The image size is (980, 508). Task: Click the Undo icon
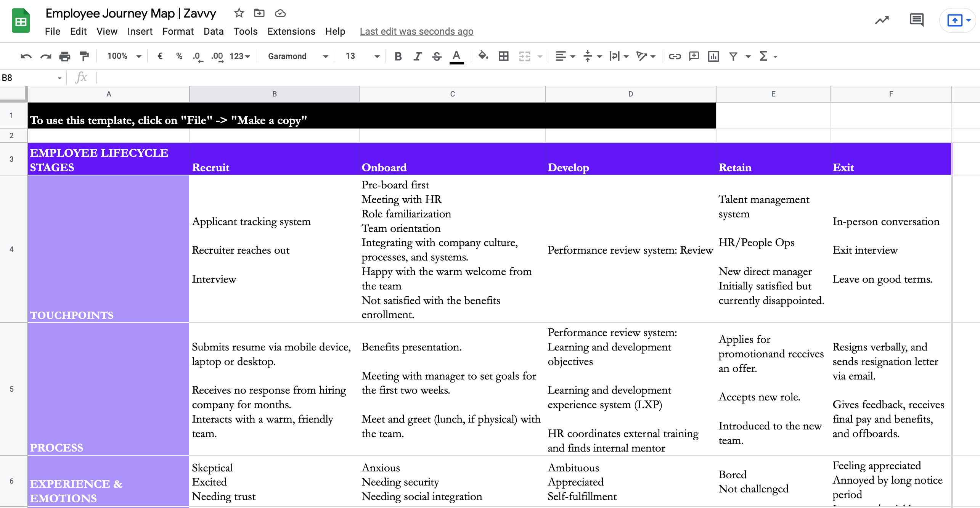point(26,56)
